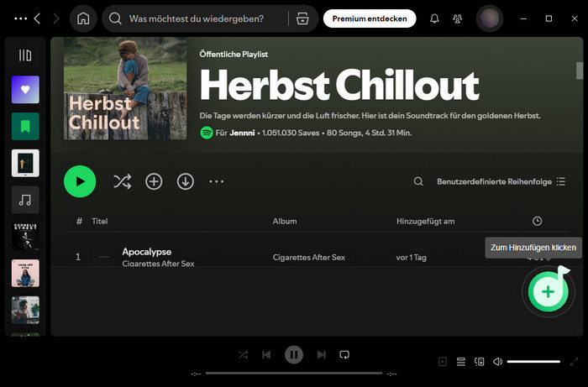Toggle shuffle for this playlist
The height and width of the screenshot is (387, 588).
pyautogui.click(x=123, y=181)
